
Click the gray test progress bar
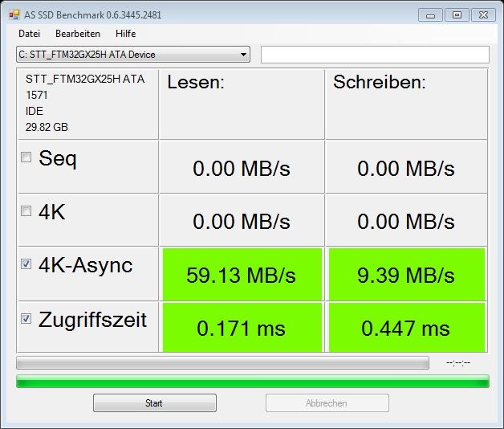(222, 362)
